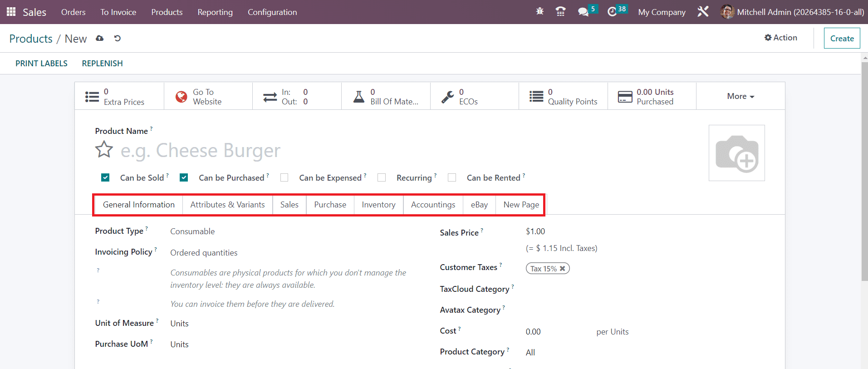Click the cloud save record icon

click(100, 39)
